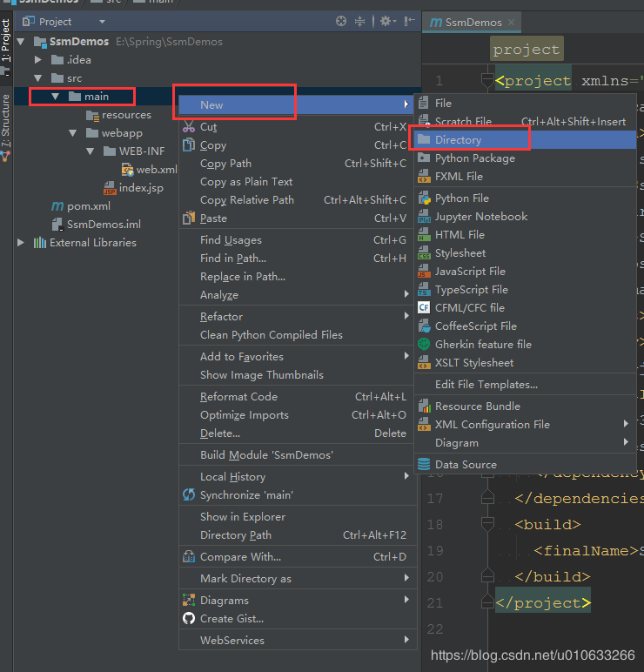Click the collapse all icon in Project toolbar

pos(359,21)
